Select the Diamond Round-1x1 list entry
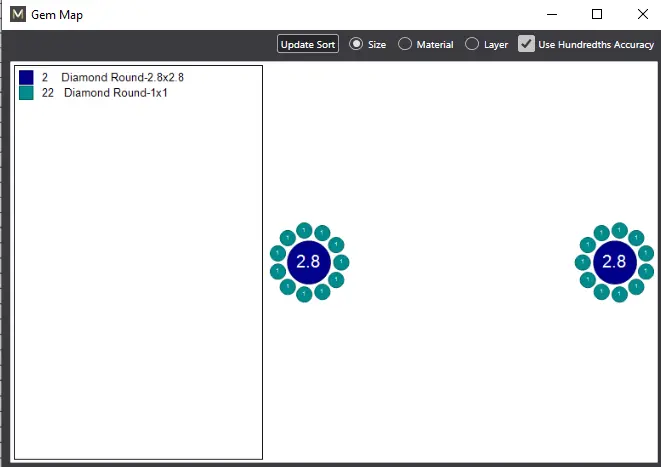 point(120,92)
